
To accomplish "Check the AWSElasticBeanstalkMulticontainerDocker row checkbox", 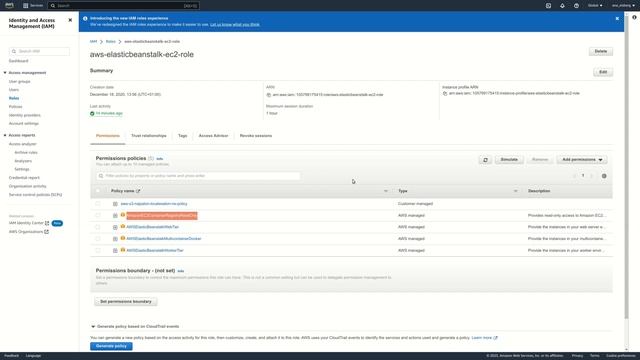I will [x=98, y=238].
